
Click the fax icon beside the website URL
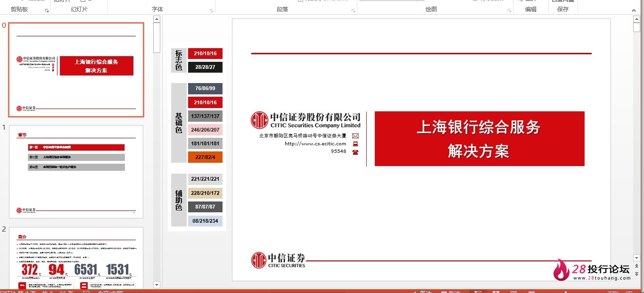(x=355, y=144)
